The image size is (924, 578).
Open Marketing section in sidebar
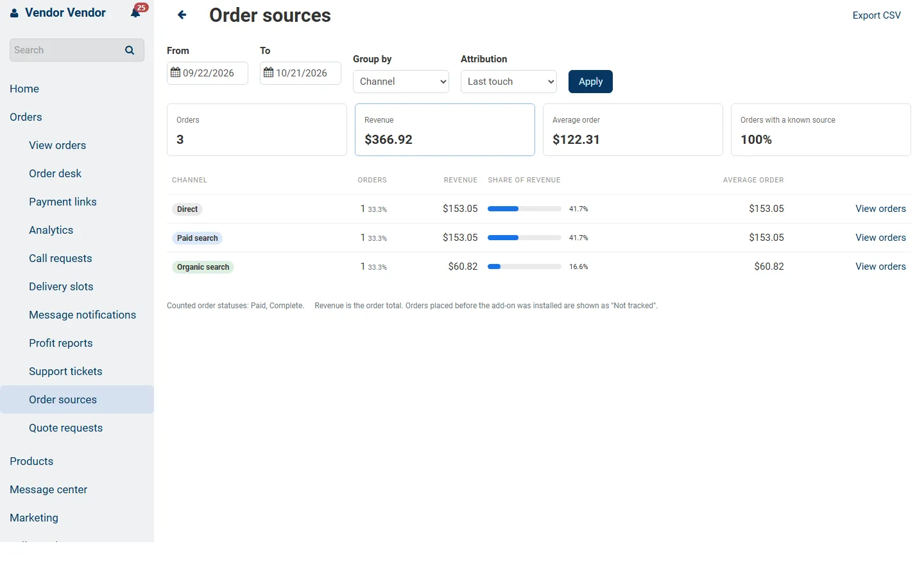point(34,518)
